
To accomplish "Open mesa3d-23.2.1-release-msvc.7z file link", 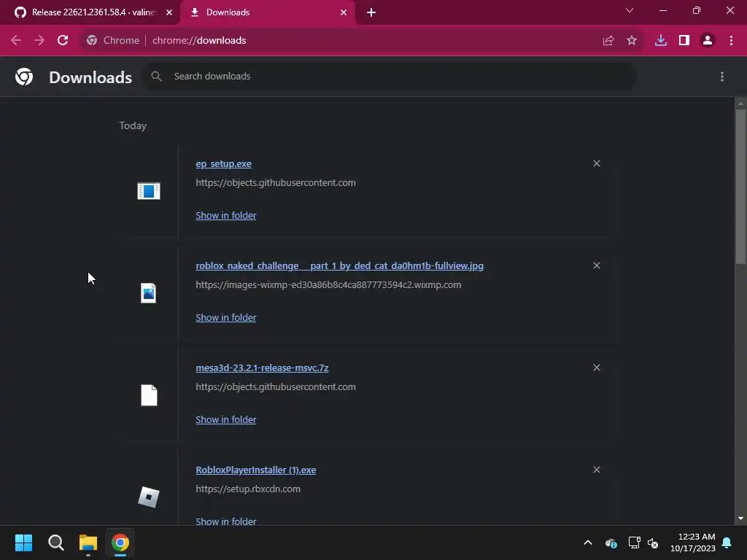I will coord(262,367).
